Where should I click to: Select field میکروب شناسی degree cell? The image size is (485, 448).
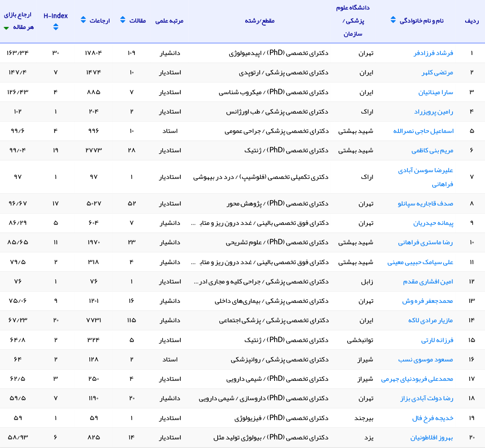click(x=274, y=92)
